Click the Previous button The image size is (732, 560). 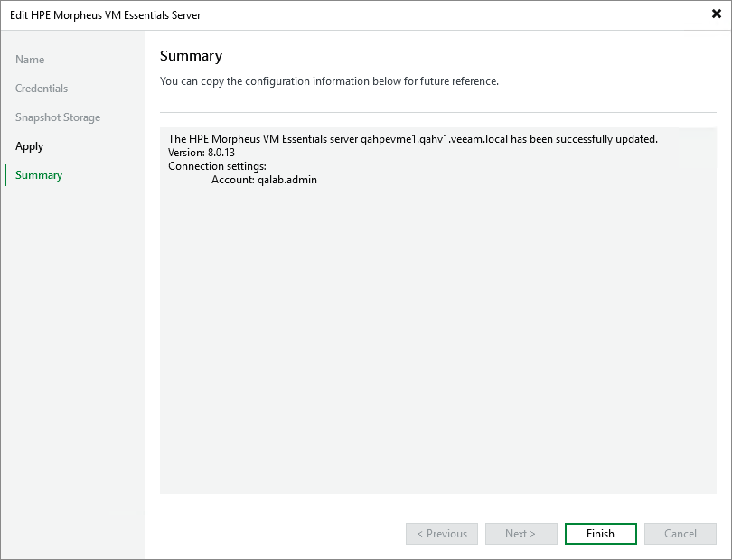coord(442,534)
